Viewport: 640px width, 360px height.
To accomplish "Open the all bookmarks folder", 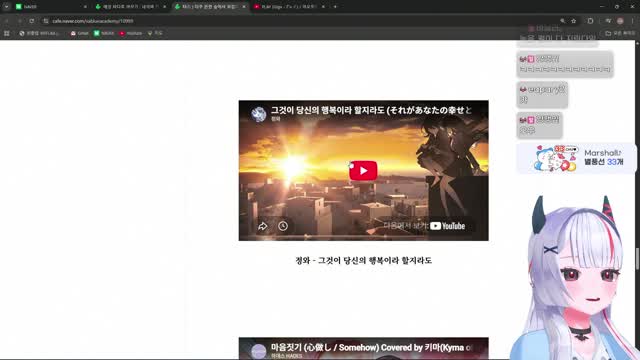I will [x=620, y=33].
